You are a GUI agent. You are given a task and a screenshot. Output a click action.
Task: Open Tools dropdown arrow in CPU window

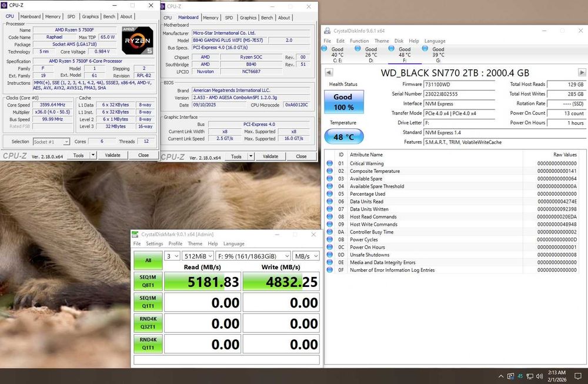coord(93,155)
